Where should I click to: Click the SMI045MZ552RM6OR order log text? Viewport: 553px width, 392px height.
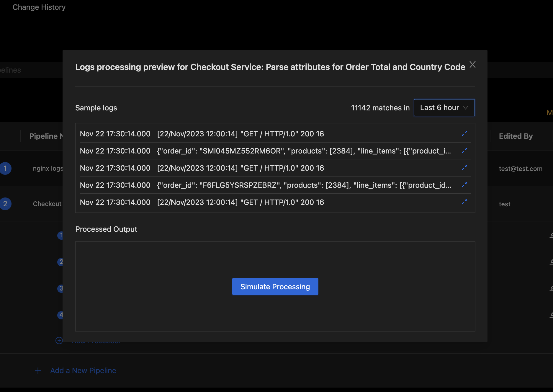tap(304, 151)
